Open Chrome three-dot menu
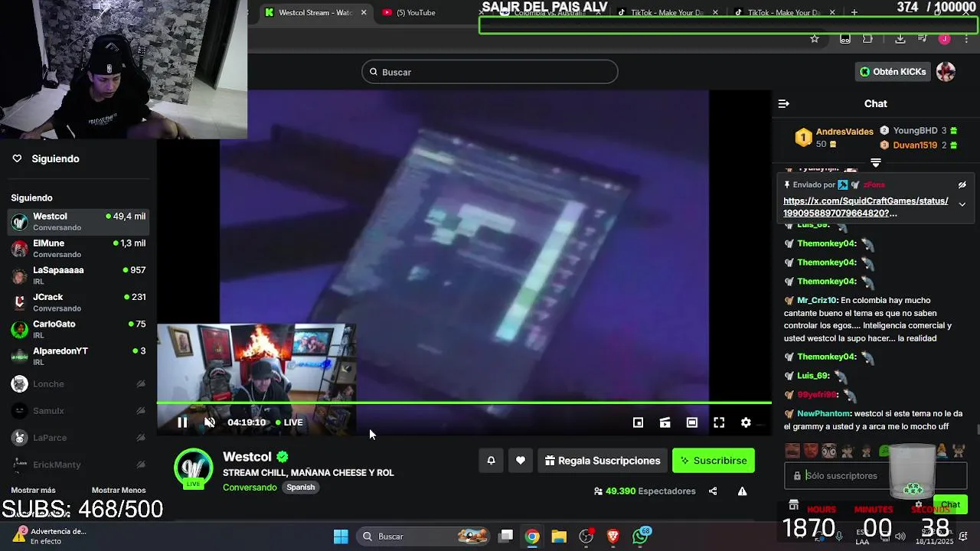980x551 pixels. [966, 39]
